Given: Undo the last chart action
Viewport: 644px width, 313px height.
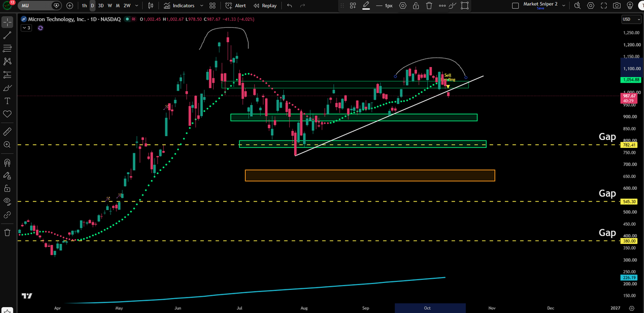Looking at the screenshot, I should click(290, 5).
